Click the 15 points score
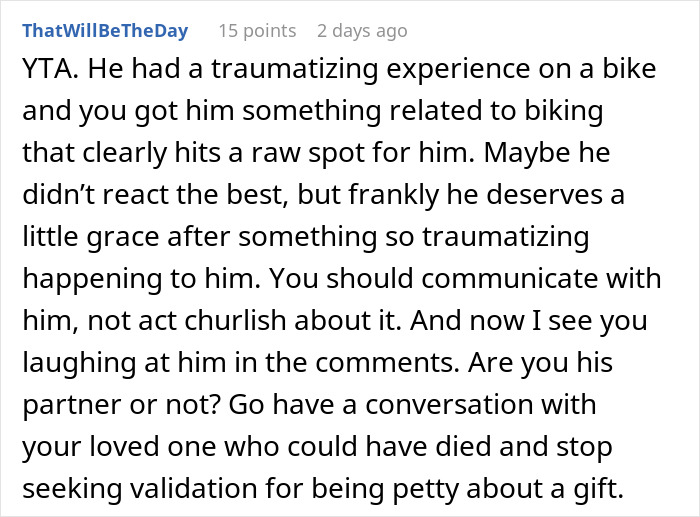 pyautogui.click(x=257, y=31)
